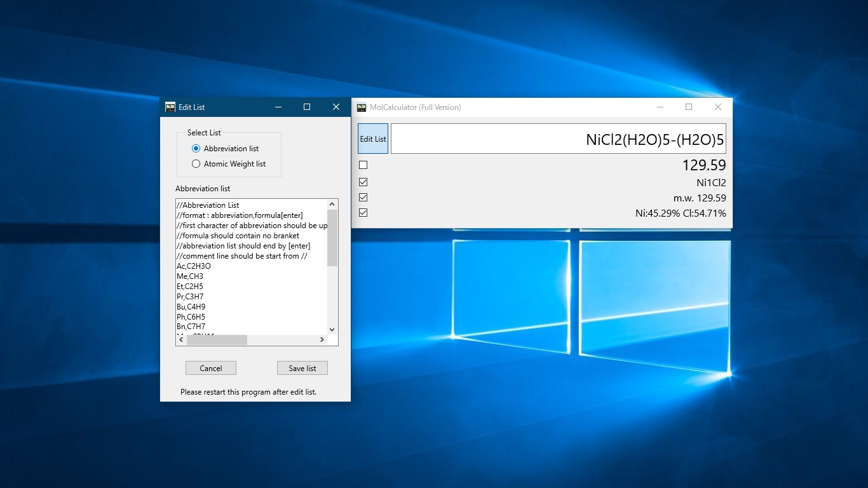Click the "//comment line should be start from //" line
The width and height of the screenshot is (868, 488).
click(242, 256)
